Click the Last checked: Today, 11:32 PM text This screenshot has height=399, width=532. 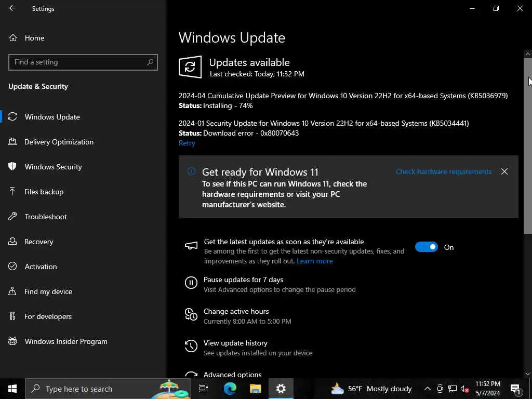(257, 74)
